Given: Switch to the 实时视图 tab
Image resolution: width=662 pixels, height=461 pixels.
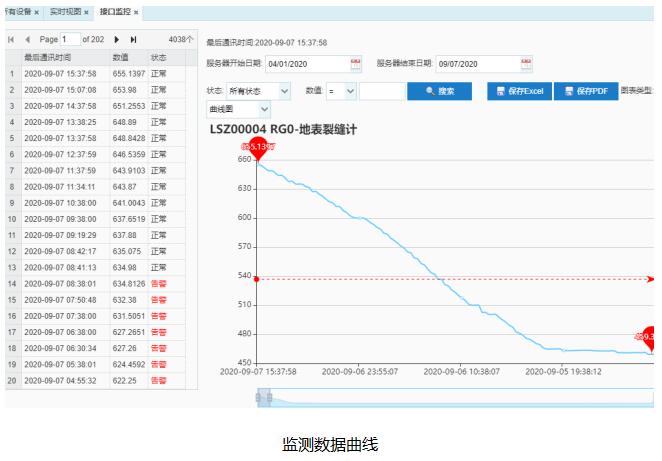Looking at the screenshot, I should click(x=66, y=12).
